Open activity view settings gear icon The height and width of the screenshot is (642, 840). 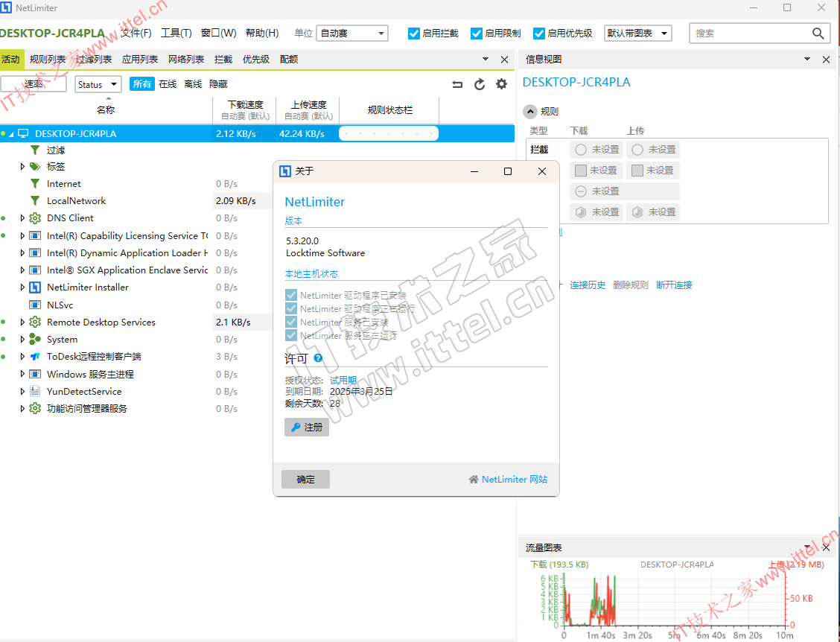click(x=501, y=84)
